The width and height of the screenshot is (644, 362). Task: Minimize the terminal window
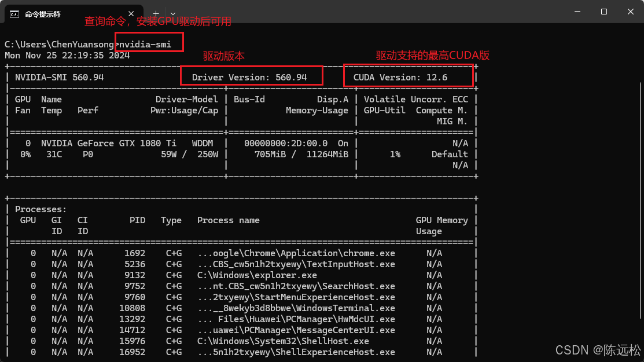tap(577, 12)
